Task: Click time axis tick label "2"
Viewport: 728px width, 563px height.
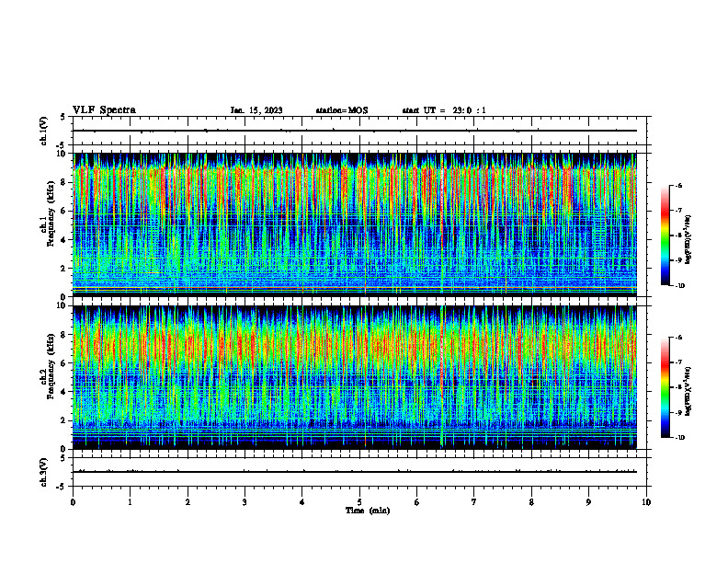Action: (x=188, y=502)
